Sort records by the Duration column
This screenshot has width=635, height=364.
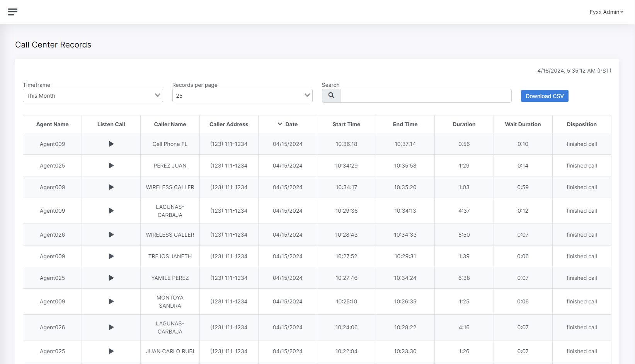click(464, 124)
